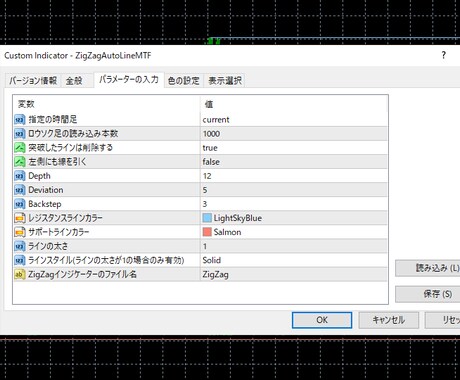Viewport: 460px width, 380px height.
Task: Click the color-type icon beside サポートラインカラー
Action: pyautogui.click(x=20, y=232)
